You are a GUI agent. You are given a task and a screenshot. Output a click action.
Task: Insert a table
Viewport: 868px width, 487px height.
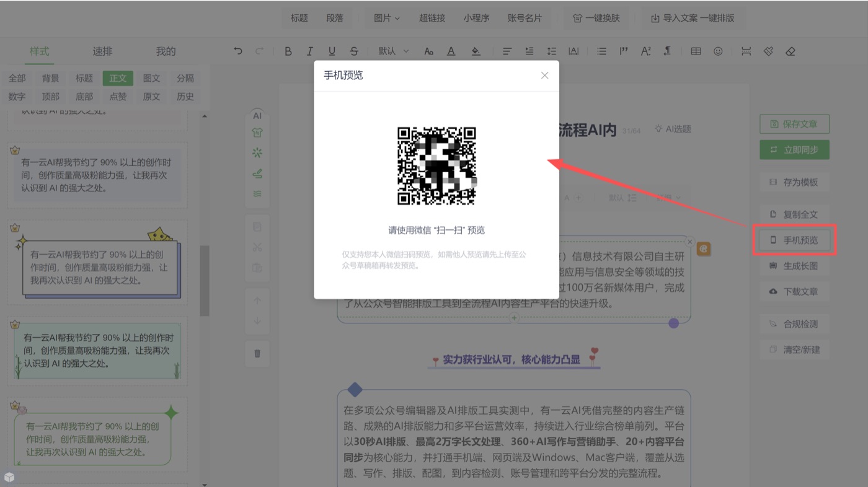(696, 51)
